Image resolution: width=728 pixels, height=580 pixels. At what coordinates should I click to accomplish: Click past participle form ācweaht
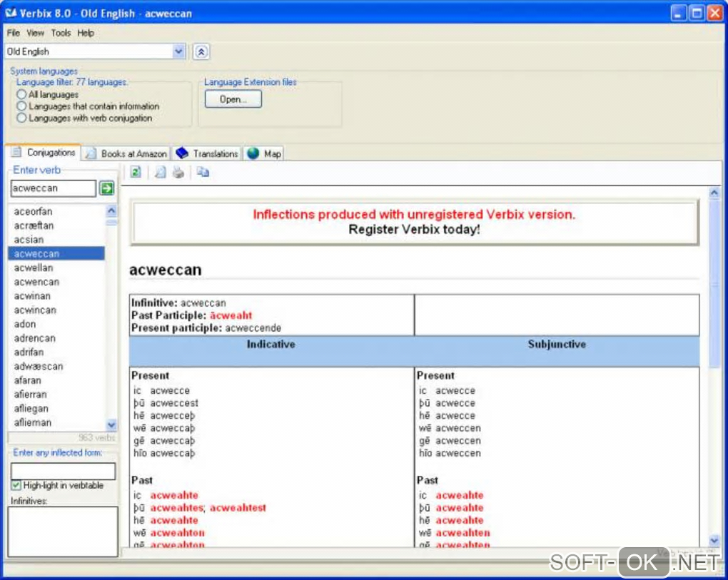(231, 315)
